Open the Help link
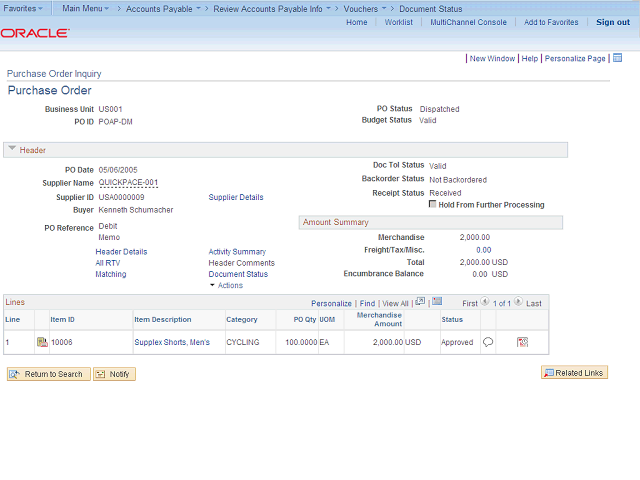The width and height of the screenshot is (640, 480). pos(530,58)
